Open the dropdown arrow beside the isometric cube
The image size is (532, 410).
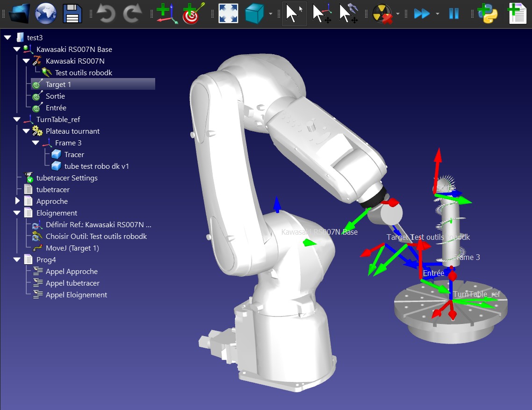click(x=270, y=14)
